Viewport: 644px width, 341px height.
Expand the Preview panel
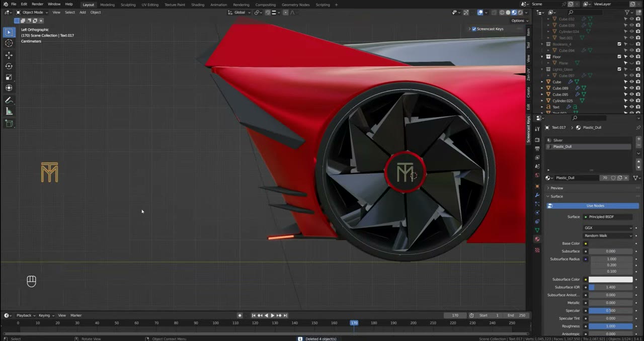click(556, 188)
